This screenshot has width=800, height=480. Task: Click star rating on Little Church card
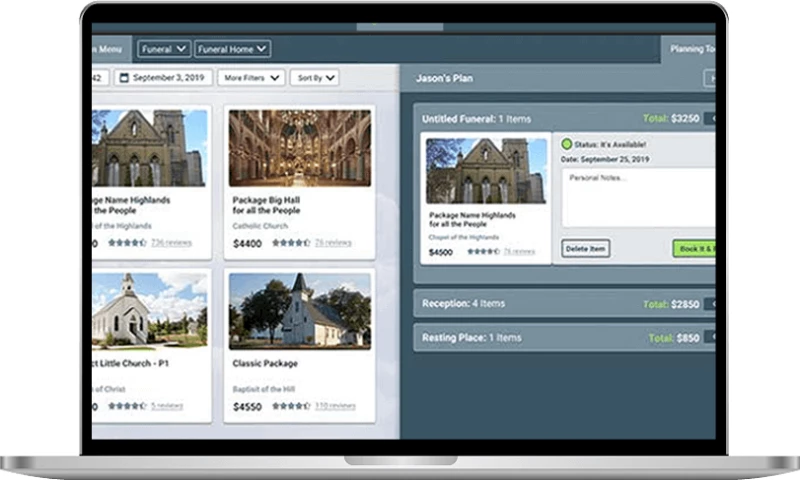pos(127,406)
